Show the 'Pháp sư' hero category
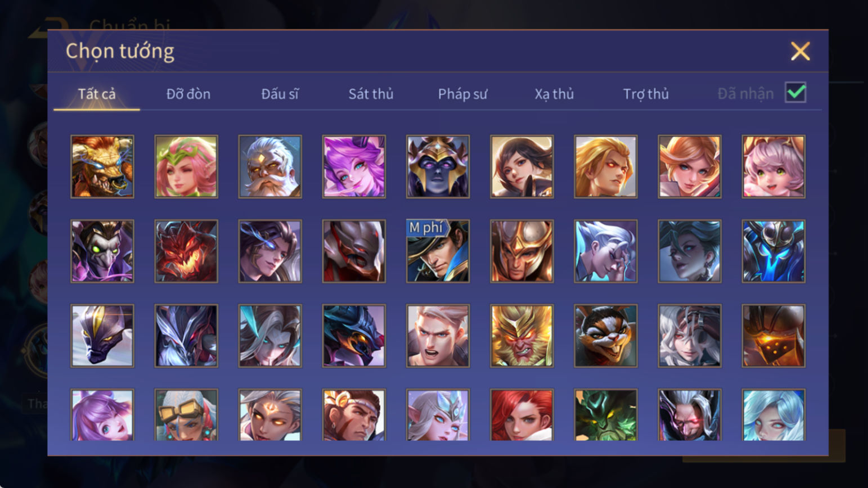This screenshot has height=488, width=868. [462, 94]
